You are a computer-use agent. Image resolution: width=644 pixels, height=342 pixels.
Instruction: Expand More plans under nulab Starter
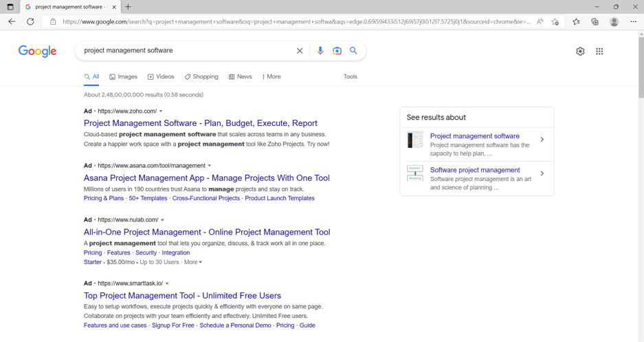(x=193, y=262)
